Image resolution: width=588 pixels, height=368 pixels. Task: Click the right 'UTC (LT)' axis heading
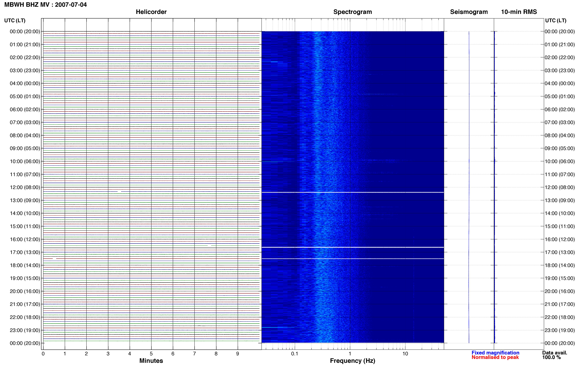click(x=555, y=20)
